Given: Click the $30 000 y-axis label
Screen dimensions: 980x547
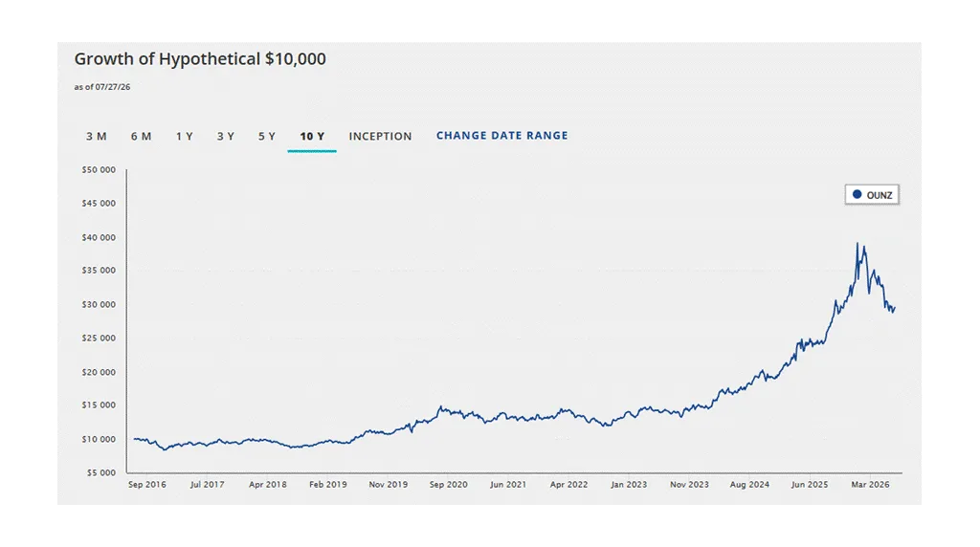Looking at the screenshot, I should tap(99, 305).
